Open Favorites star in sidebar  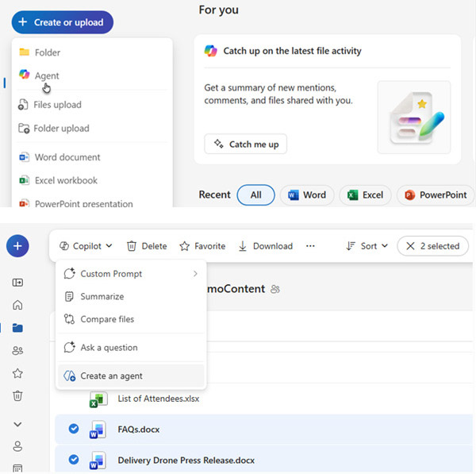pos(17,373)
